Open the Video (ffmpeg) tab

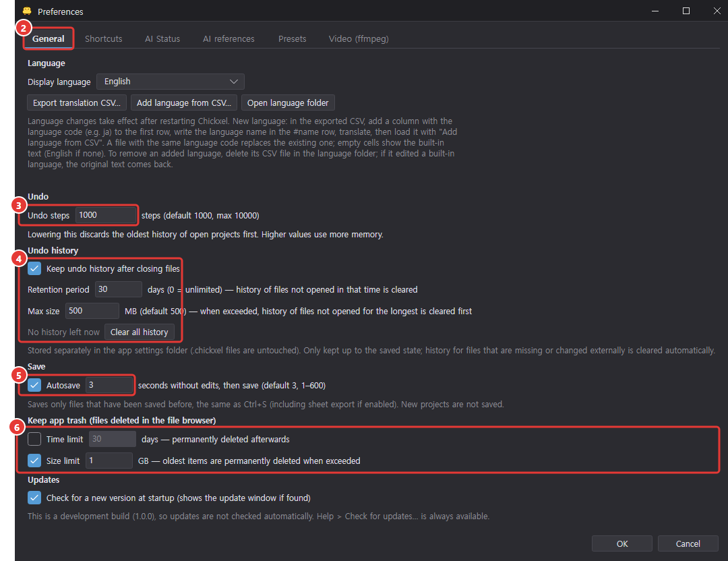coord(359,38)
